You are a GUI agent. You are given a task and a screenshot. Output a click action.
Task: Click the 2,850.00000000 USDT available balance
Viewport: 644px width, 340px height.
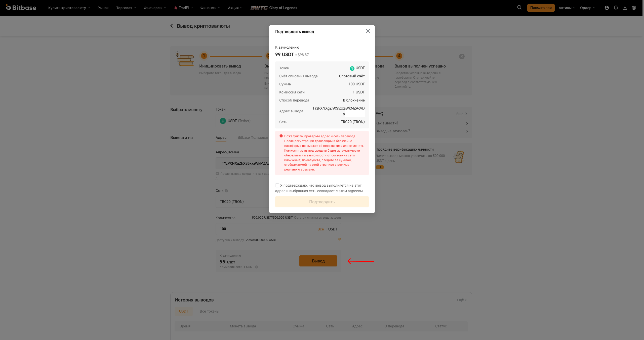261,240
